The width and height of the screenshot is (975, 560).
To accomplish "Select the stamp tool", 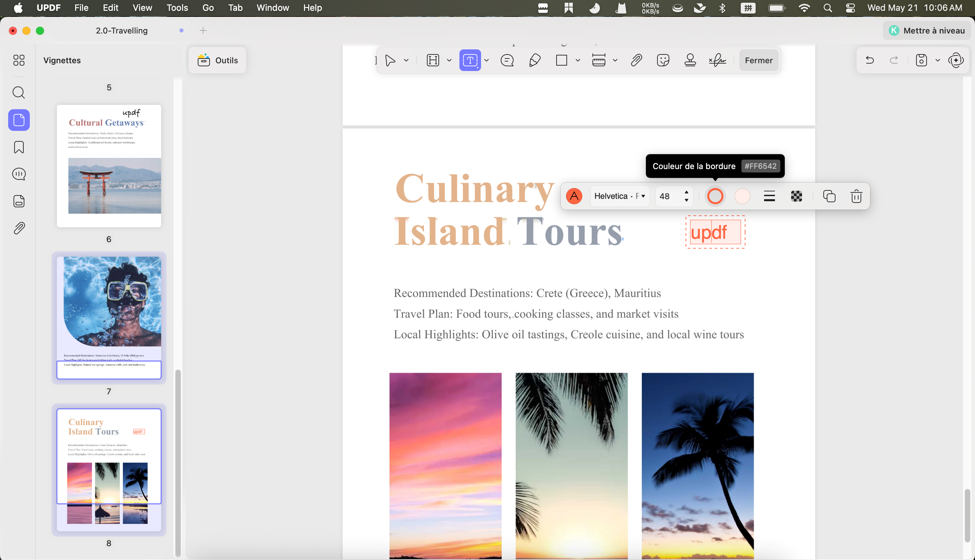I will pos(690,61).
